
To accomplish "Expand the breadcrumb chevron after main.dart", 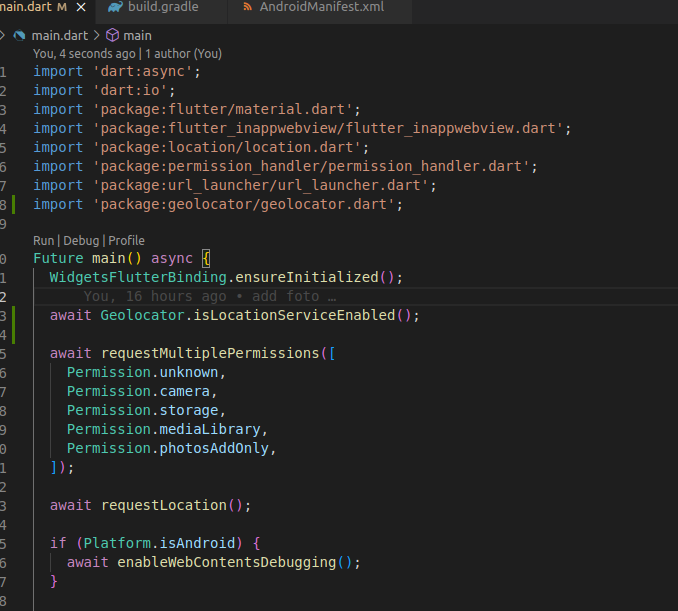I will tap(96, 35).
